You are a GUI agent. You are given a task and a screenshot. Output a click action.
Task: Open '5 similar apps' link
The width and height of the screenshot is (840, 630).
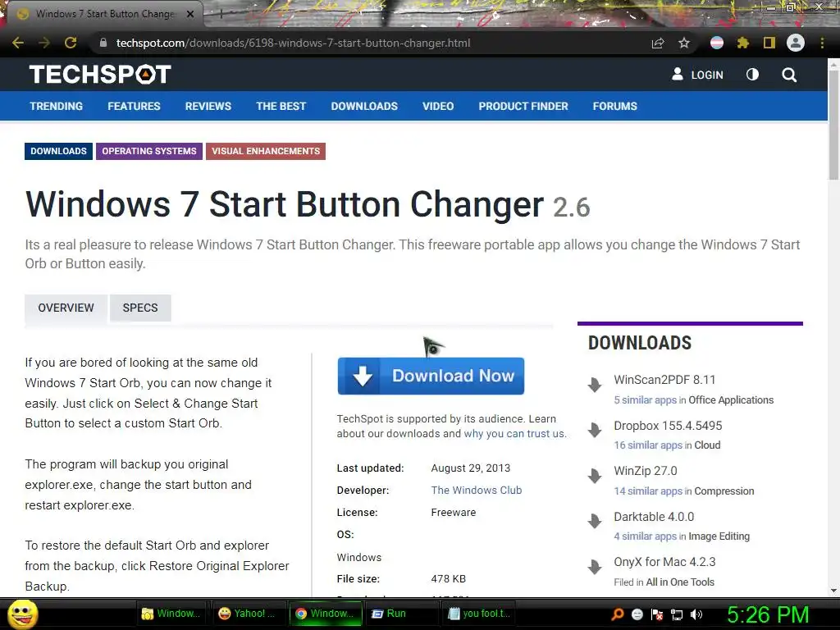(x=646, y=400)
